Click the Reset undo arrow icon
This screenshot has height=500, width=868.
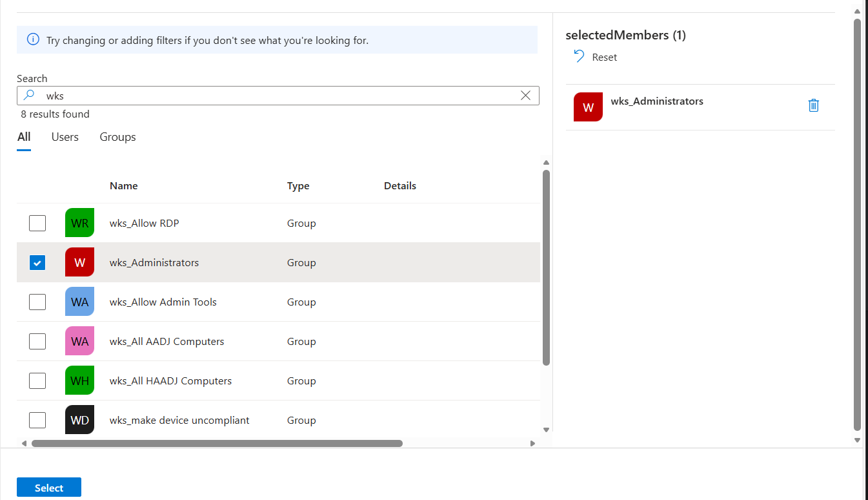point(579,57)
